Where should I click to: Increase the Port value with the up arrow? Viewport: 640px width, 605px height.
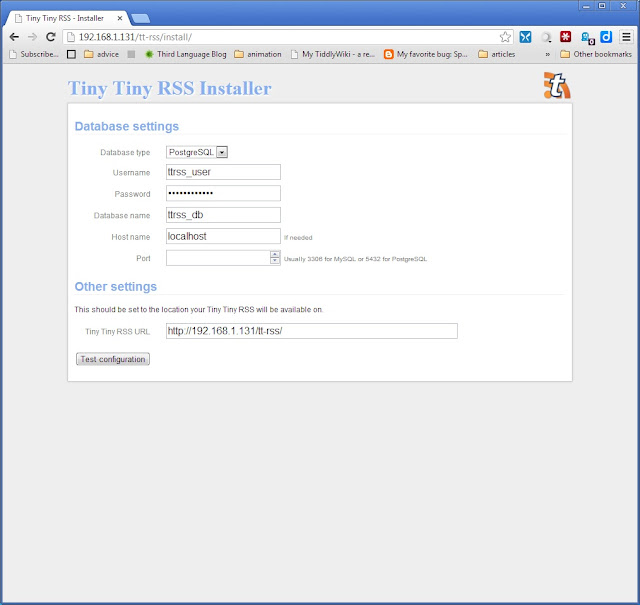point(275,254)
